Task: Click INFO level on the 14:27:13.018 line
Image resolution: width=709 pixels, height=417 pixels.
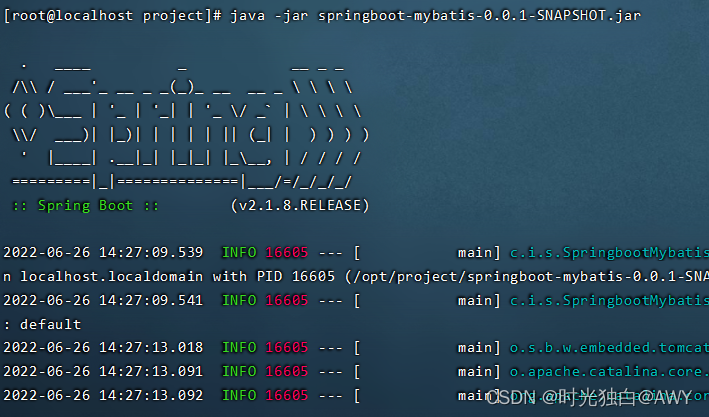Action: [x=239, y=347]
